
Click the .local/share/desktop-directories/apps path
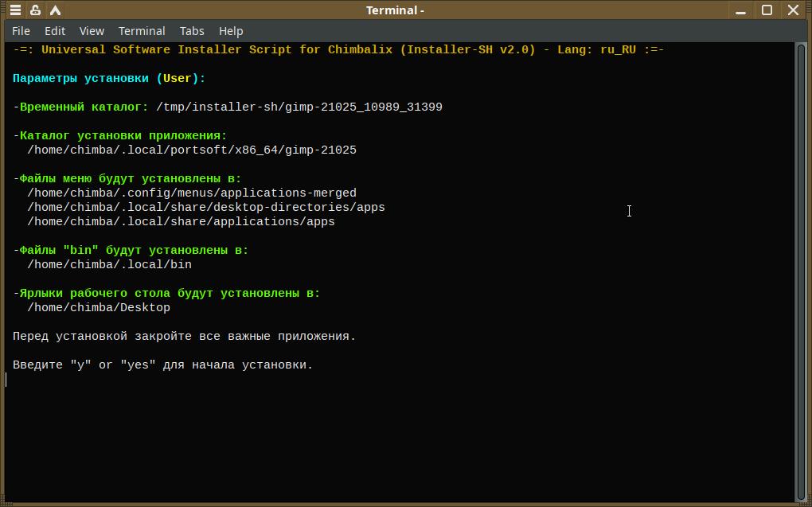(x=206, y=208)
